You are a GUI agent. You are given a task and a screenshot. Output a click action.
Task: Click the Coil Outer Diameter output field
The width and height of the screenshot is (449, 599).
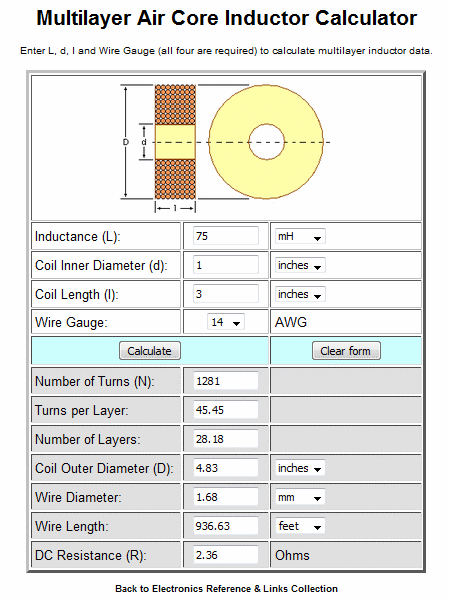coord(225,468)
